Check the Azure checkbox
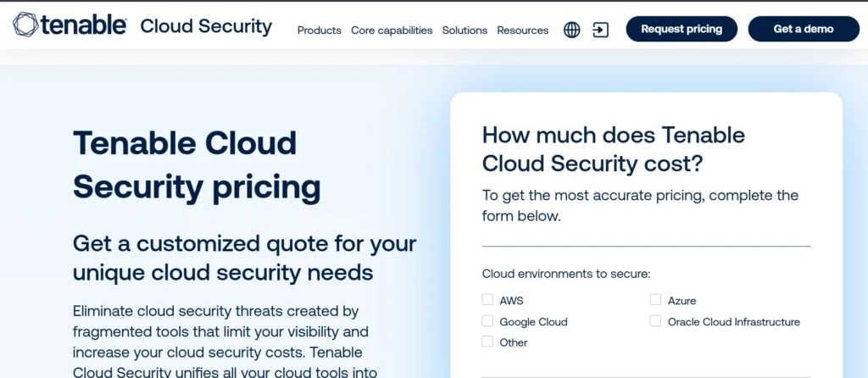This screenshot has height=378, width=868. click(655, 299)
